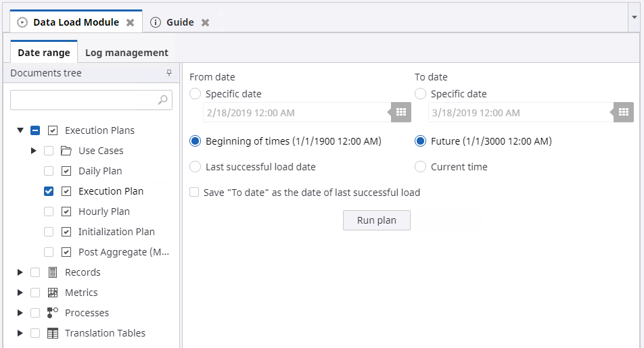Click the Documents tree search field
This screenshot has height=348, width=644.
84,101
